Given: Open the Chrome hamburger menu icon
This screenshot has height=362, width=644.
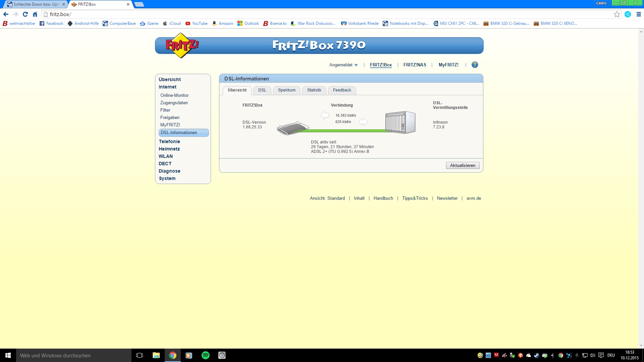Looking at the screenshot, I should [x=639, y=14].
